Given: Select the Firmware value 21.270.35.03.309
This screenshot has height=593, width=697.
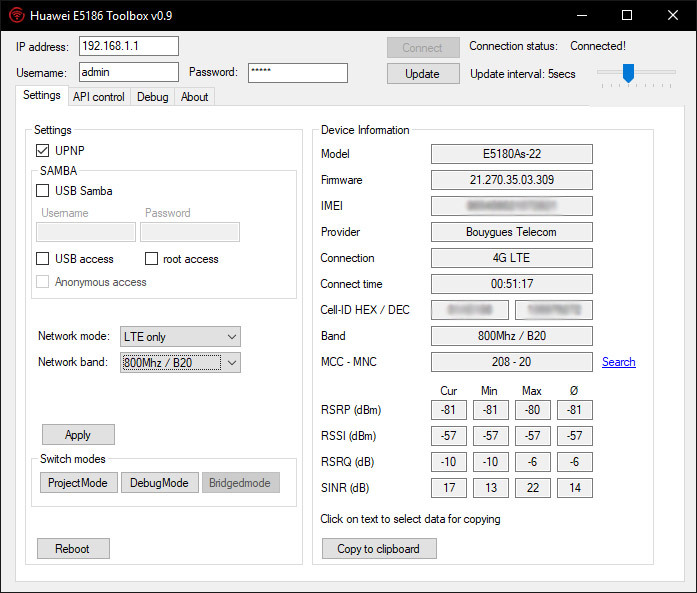Looking at the screenshot, I should [512, 180].
